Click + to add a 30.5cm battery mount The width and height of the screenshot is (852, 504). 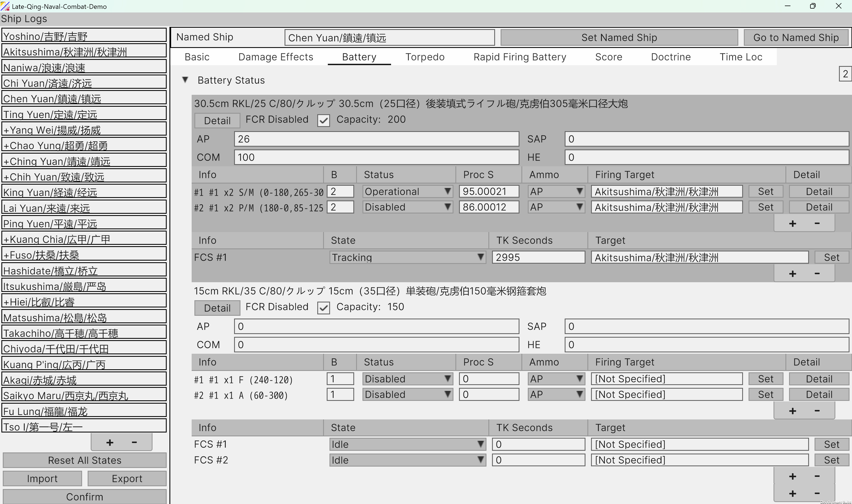pyautogui.click(x=793, y=223)
